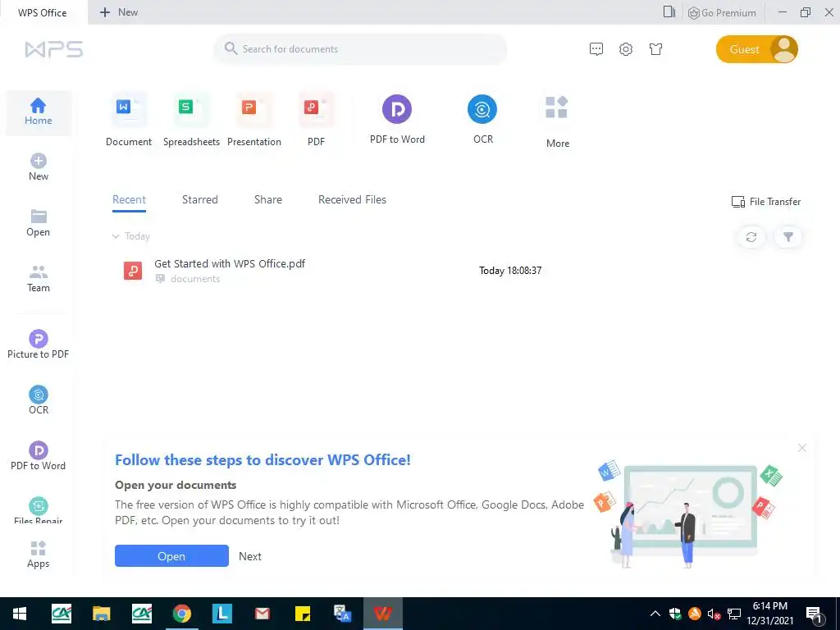This screenshot has height=630, width=840.
Task: Open the skin shirt icon
Action: click(x=655, y=49)
